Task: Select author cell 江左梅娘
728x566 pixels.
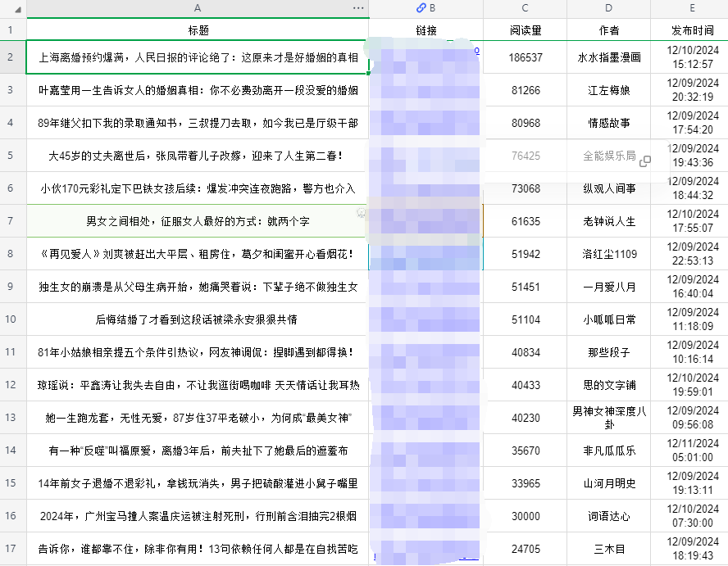Action: click(x=608, y=90)
